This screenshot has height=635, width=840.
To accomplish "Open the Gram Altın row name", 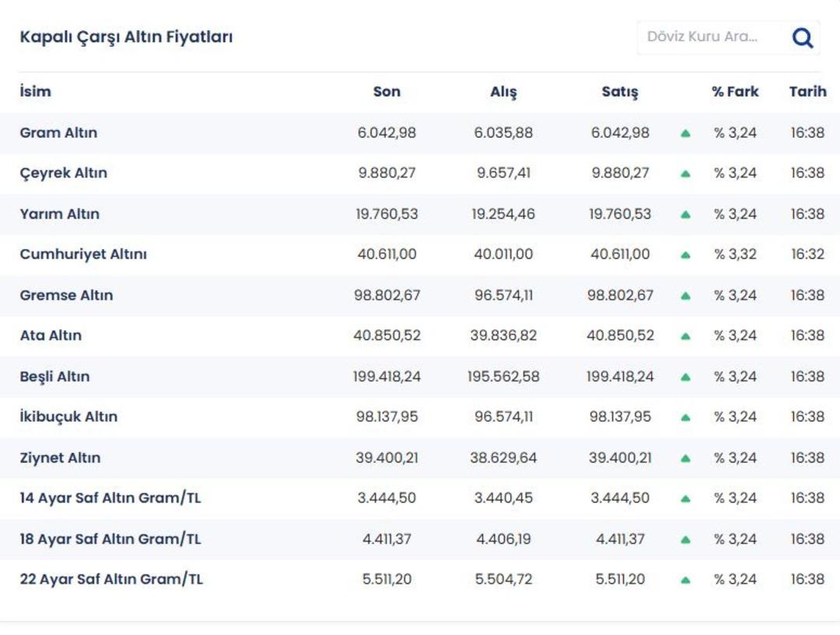I will pyautogui.click(x=58, y=133).
